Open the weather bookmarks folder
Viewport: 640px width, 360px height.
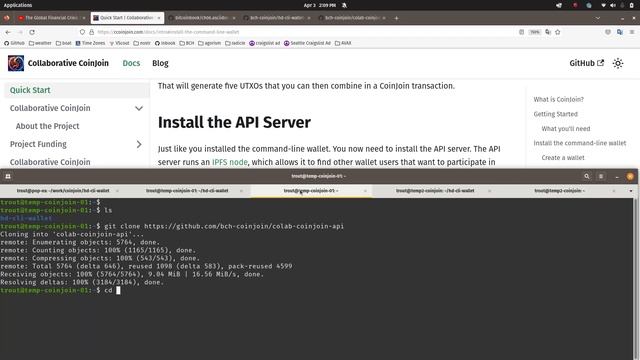(40, 43)
